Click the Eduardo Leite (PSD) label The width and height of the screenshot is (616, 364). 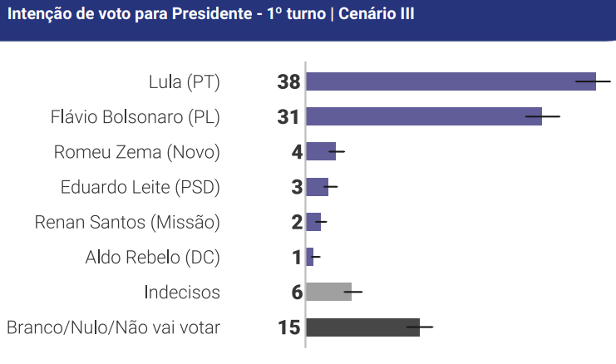(140, 187)
